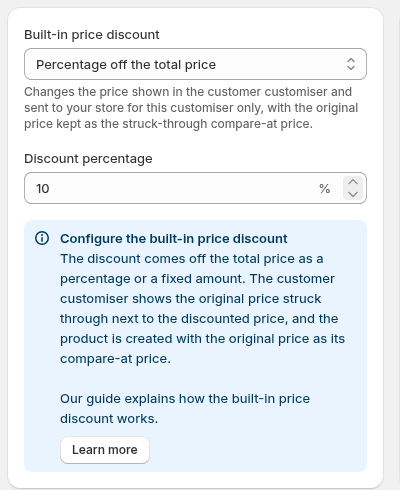Click the "Built-in price discount" field label
Viewport: 400px width, 490px height.
point(92,35)
